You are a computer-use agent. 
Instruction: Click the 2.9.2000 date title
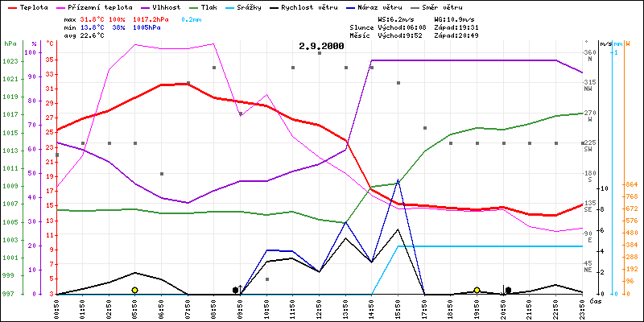coord(320,46)
